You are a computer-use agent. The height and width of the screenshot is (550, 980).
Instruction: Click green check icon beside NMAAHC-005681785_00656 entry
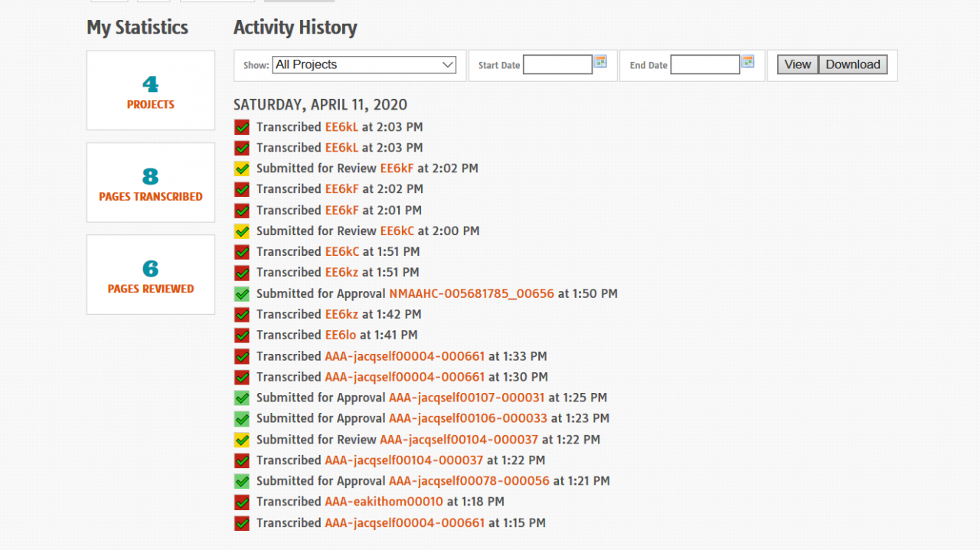click(242, 293)
